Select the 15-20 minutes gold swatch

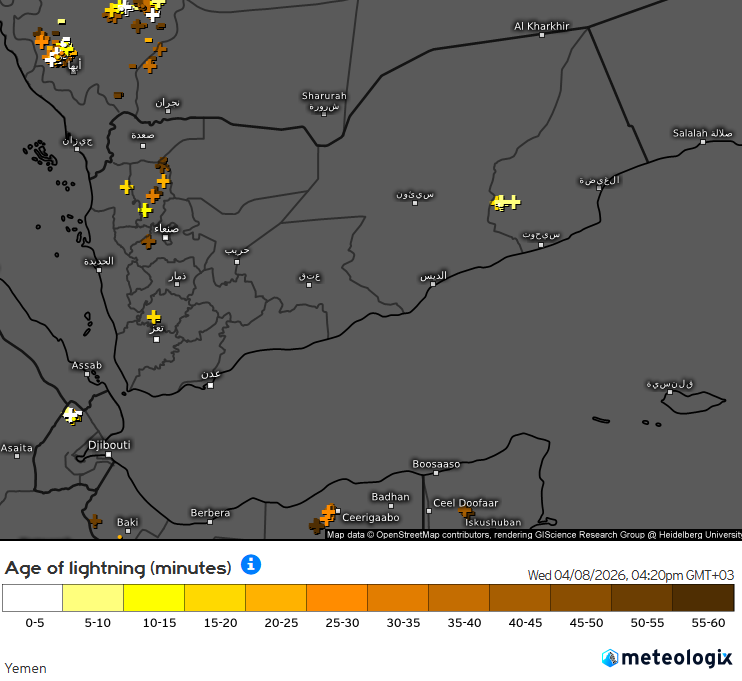tap(215, 598)
